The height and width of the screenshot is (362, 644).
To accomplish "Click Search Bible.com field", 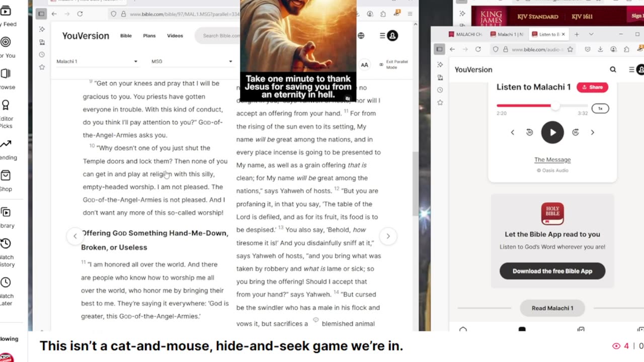I will click(220, 36).
